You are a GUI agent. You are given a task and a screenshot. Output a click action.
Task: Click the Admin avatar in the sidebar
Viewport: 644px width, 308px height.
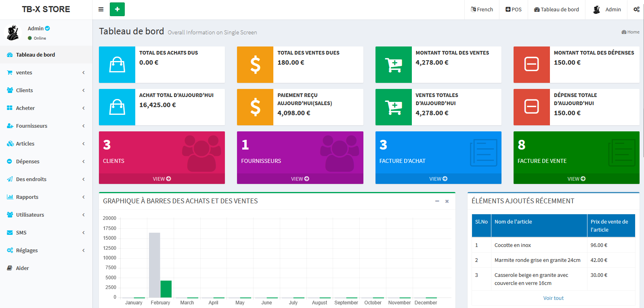point(13,33)
